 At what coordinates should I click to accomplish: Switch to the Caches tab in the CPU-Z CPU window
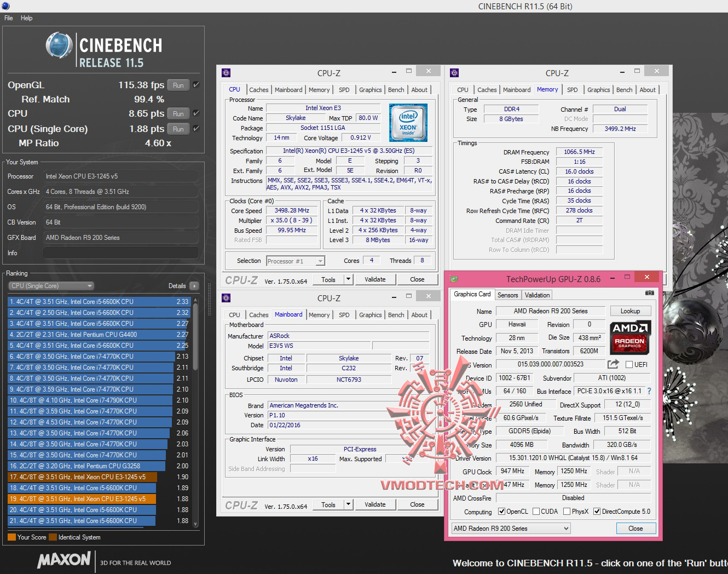coord(258,90)
